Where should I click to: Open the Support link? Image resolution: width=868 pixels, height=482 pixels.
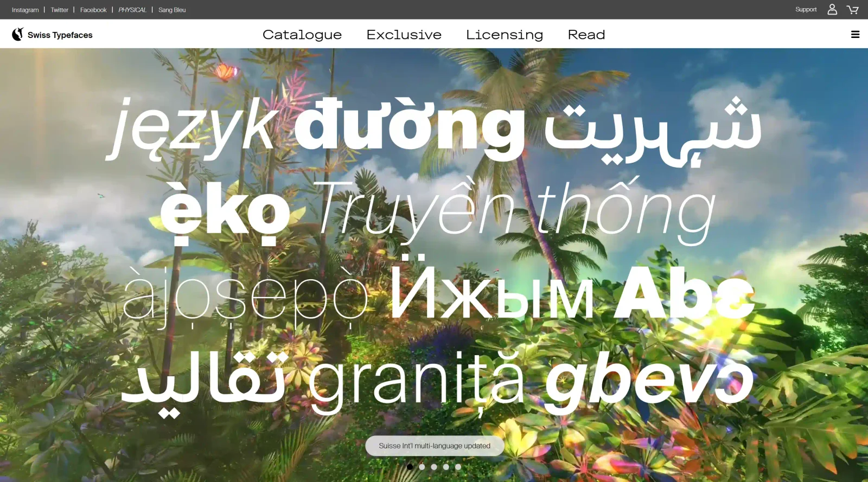[x=806, y=9]
